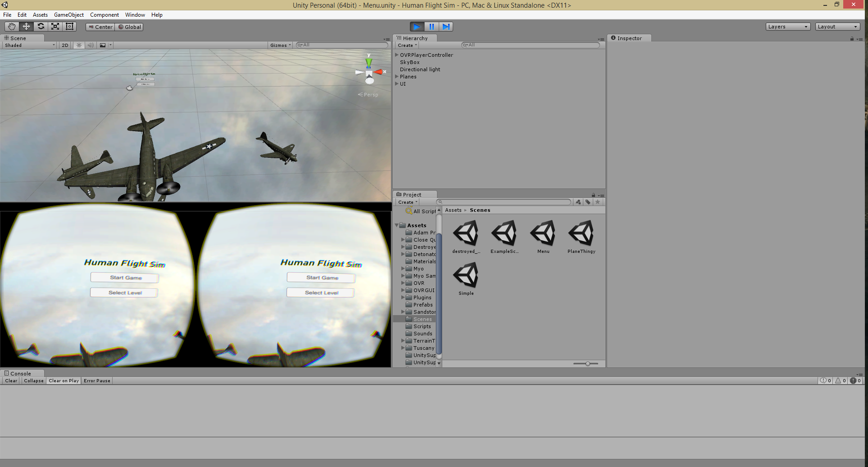Open the GameObject menu
Image resolution: width=868 pixels, height=467 pixels.
point(68,15)
